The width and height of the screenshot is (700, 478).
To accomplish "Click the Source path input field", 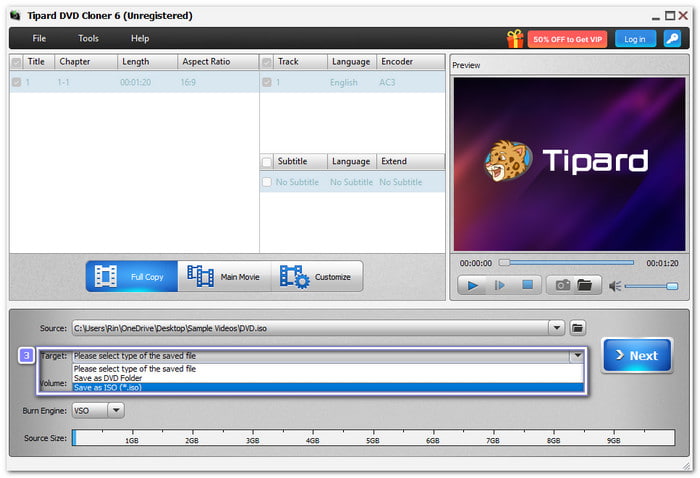I will 310,328.
